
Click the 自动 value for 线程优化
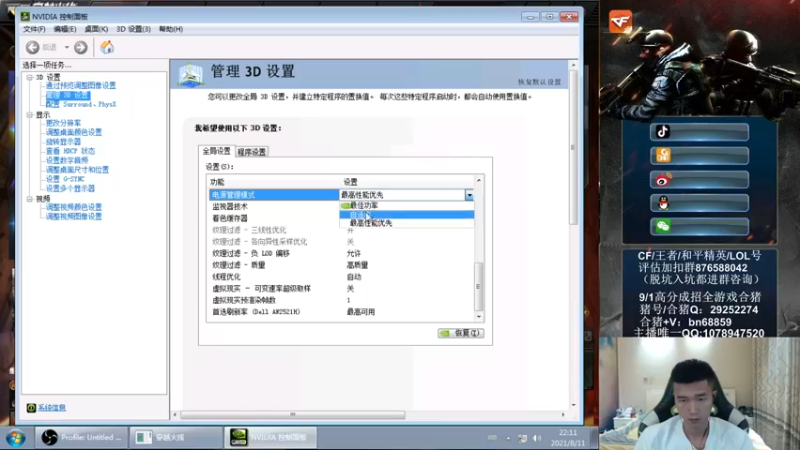tap(354, 277)
